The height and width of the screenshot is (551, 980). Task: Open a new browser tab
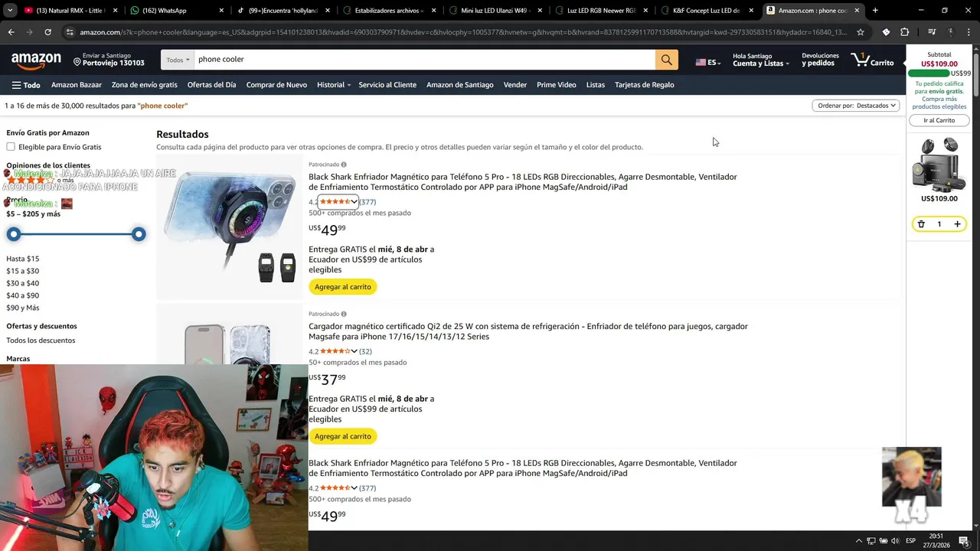point(875,11)
